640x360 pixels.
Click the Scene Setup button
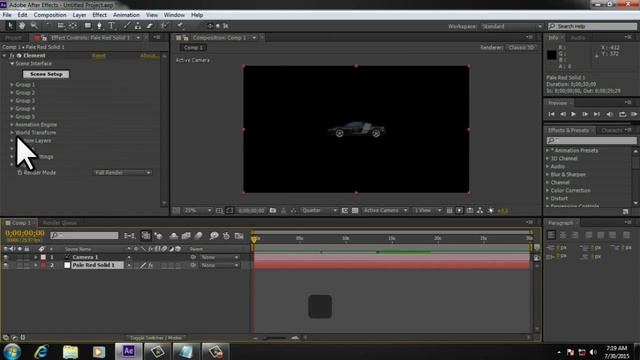(x=46, y=74)
